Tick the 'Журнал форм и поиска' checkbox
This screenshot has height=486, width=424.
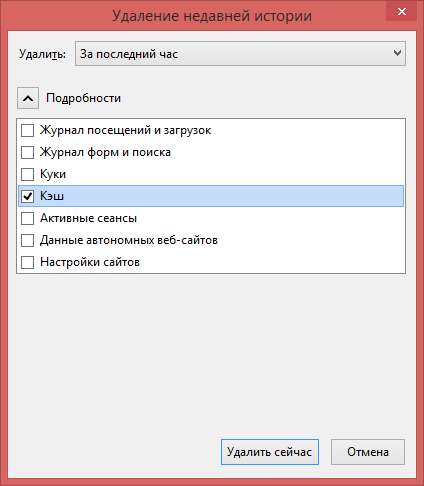(27, 152)
